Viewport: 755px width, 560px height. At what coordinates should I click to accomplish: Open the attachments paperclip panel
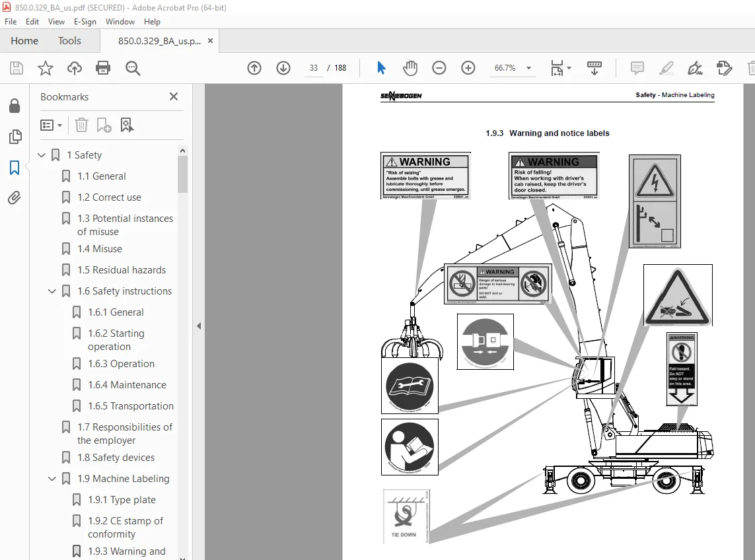click(x=15, y=198)
